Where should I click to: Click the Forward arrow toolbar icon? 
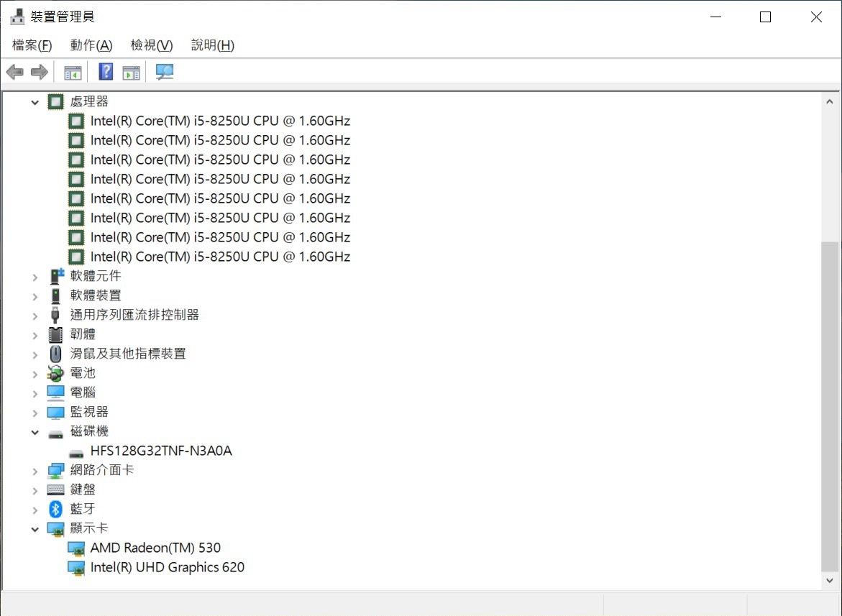click(x=40, y=72)
